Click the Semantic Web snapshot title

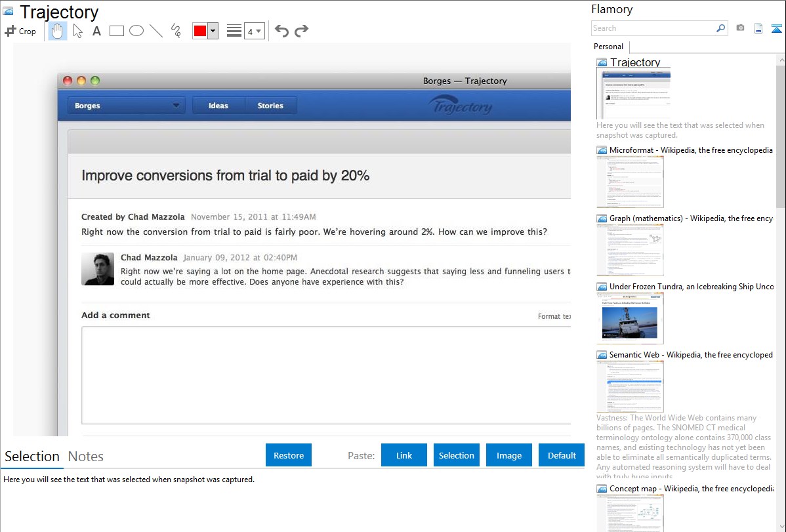point(691,354)
